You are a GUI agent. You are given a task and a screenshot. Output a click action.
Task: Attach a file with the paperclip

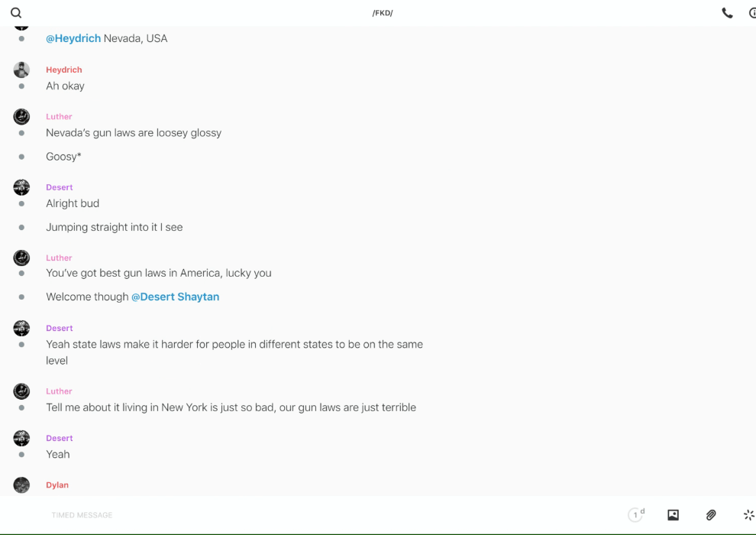click(711, 515)
